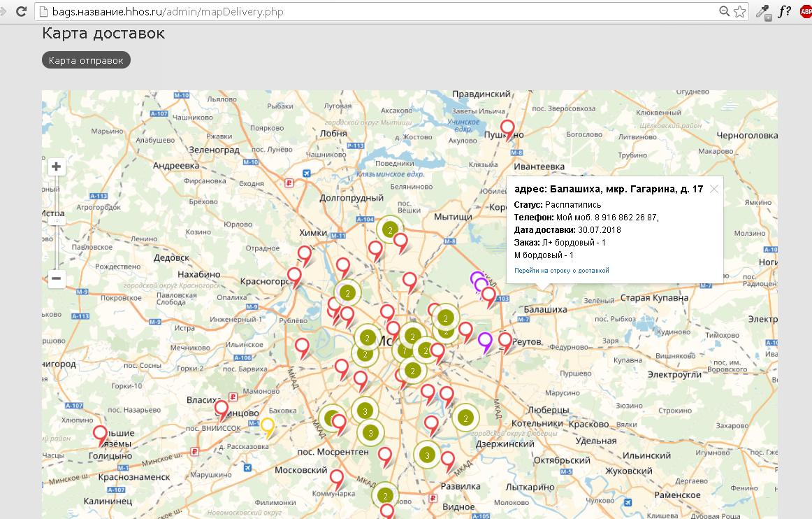
Task: Zoom in the map with plus button
Action: pyautogui.click(x=57, y=166)
